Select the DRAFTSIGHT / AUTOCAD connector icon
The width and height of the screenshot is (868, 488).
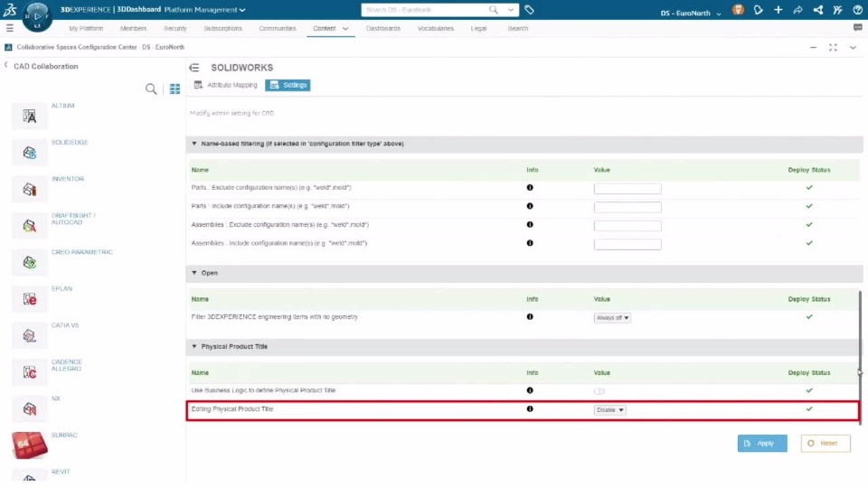tap(29, 226)
